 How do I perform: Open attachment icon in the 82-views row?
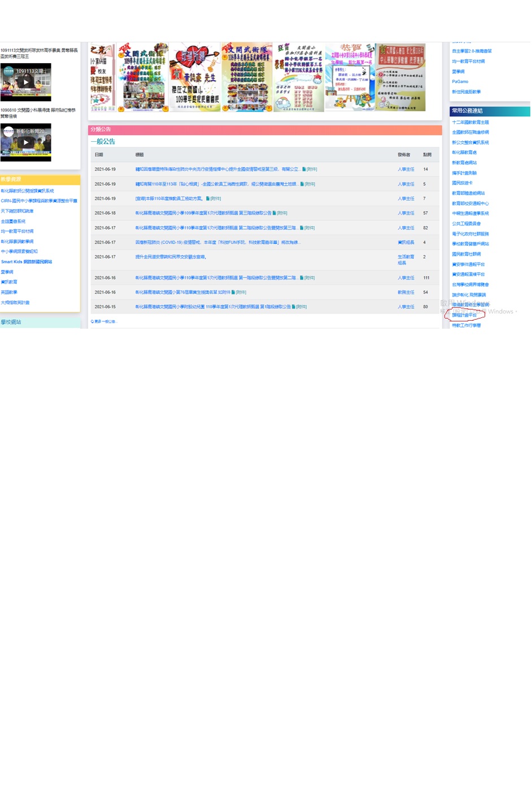click(x=302, y=228)
